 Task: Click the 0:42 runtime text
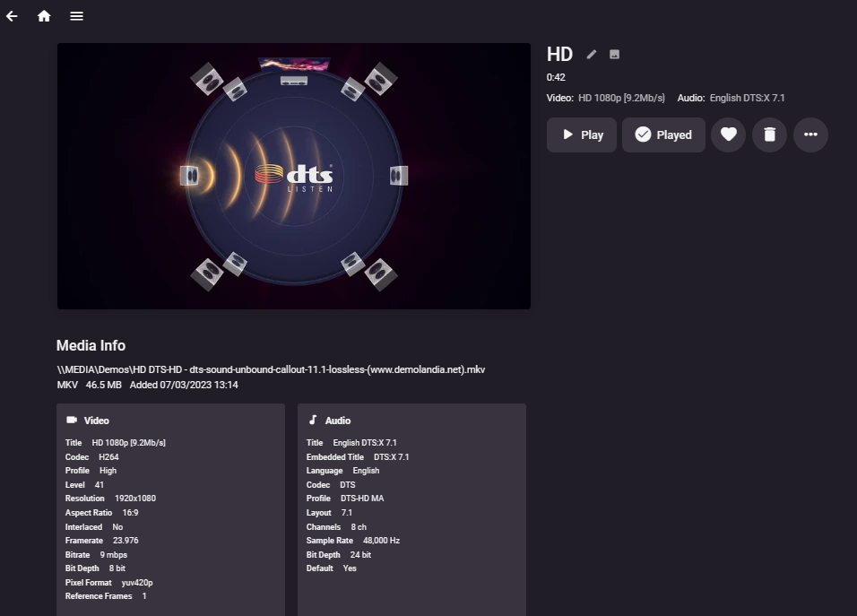(556, 77)
